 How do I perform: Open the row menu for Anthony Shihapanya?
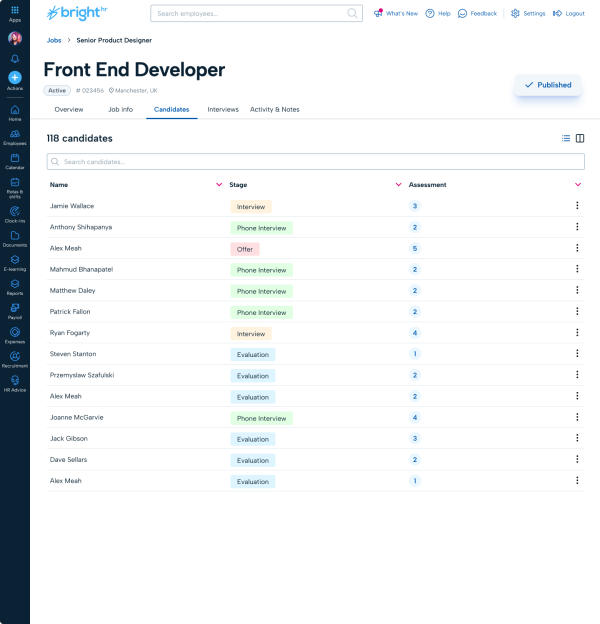click(x=577, y=227)
